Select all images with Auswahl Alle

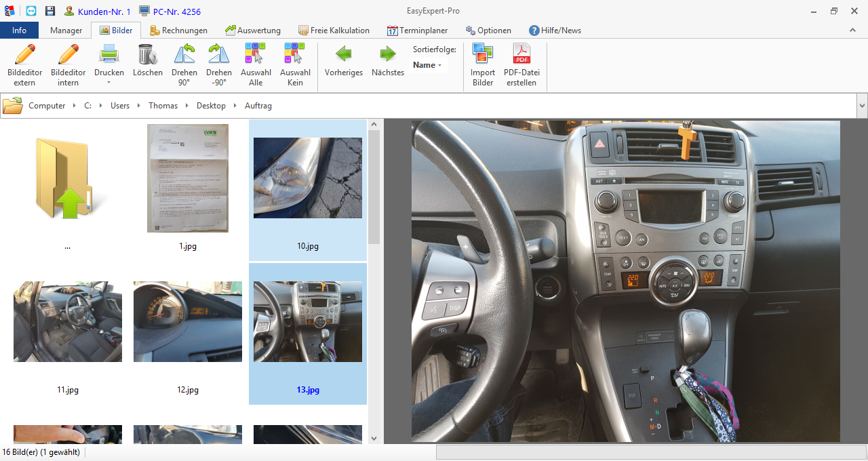(x=256, y=65)
